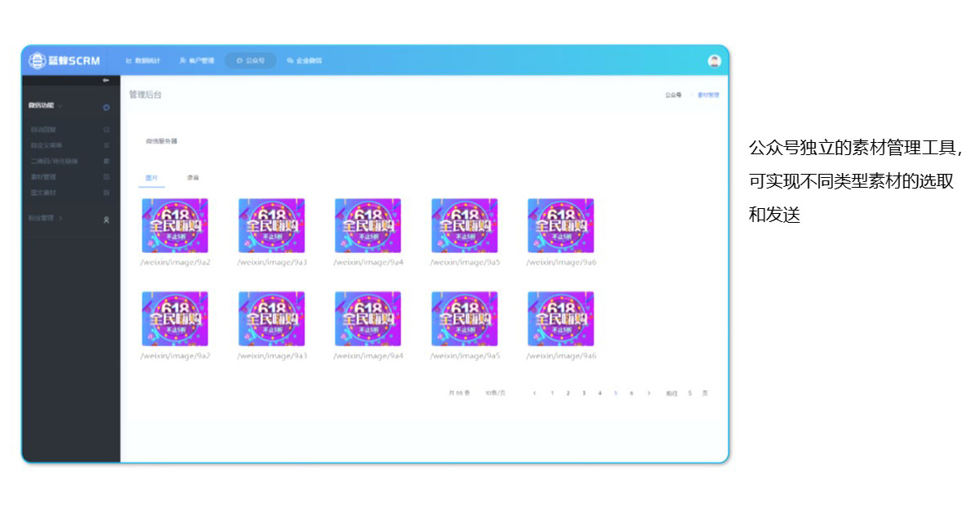980x524 pixels.
Task: Expand the 粉丝管理 sidebar section
Action: point(60,219)
